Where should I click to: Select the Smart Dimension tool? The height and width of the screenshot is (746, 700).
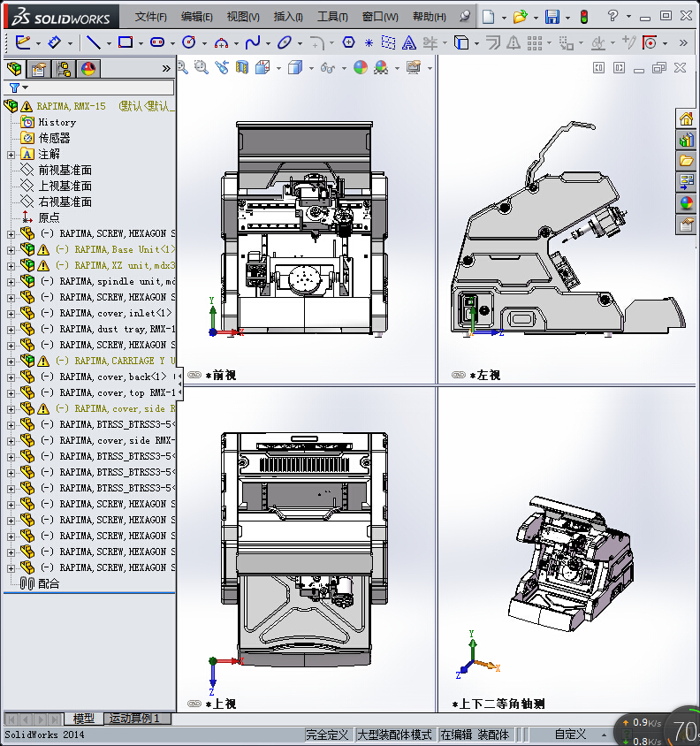point(55,42)
